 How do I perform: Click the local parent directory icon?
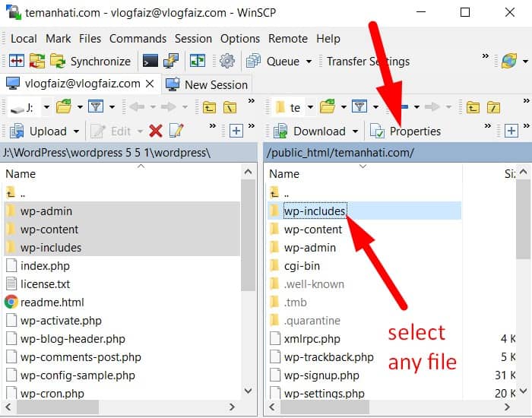pos(209,108)
